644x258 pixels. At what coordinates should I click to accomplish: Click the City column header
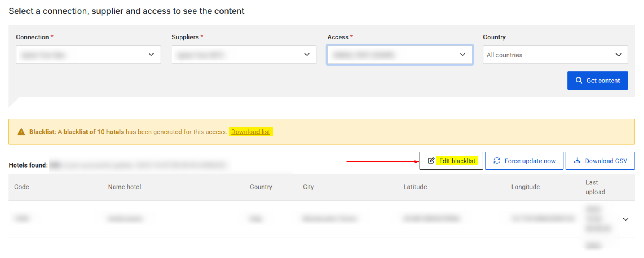coord(308,187)
